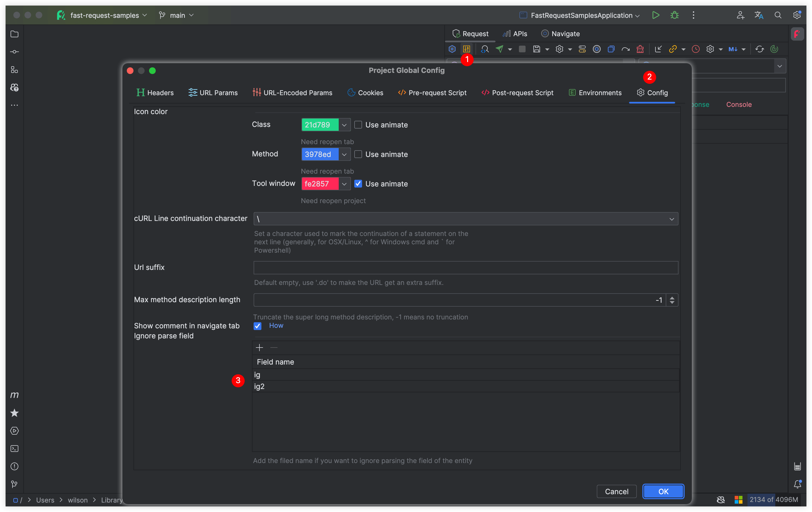The height and width of the screenshot is (512, 812).
Task: Click the save request floppy disk icon
Action: click(536, 49)
